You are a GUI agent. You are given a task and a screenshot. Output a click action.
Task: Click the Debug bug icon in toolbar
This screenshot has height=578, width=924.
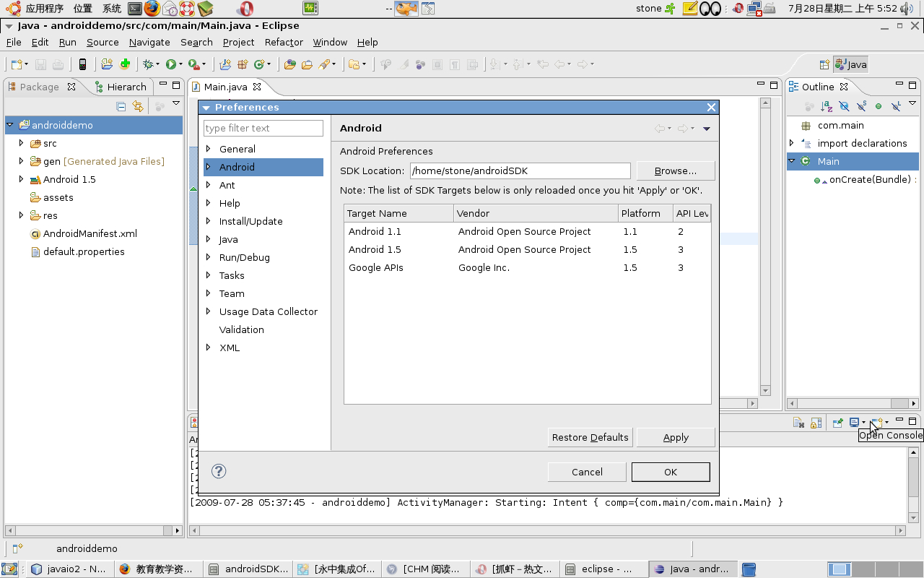148,64
